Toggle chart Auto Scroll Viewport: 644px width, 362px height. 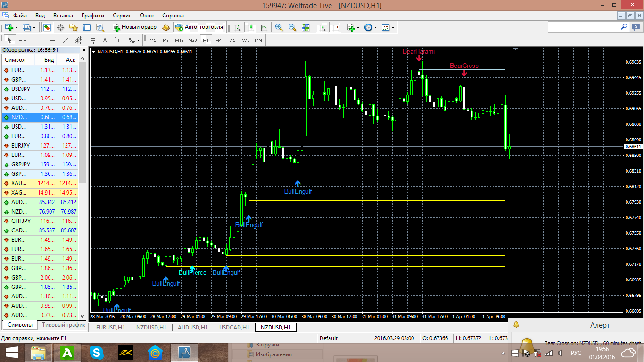point(322,27)
